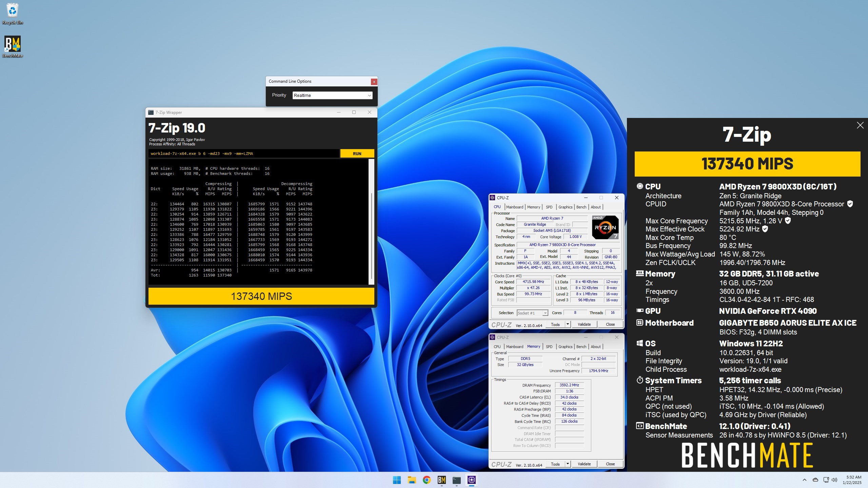This screenshot has width=868, height=488.
Task: Click Tools button in lower CPU-Z
Action: tap(555, 464)
